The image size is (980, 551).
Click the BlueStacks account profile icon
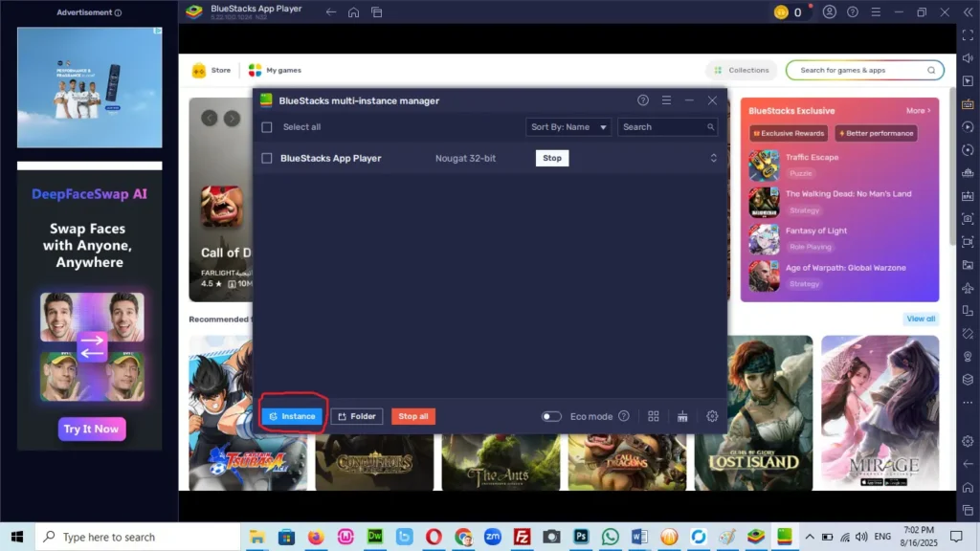coord(829,12)
